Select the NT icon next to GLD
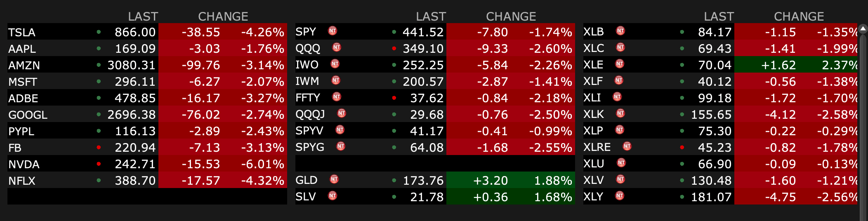The height and width of the screenshot is (221, 868). click(334, 179)
